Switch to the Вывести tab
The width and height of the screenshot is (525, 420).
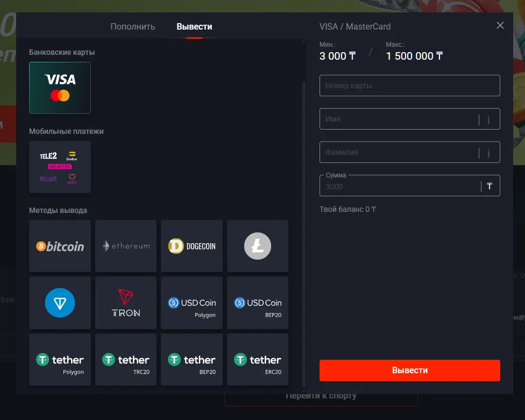(x=194, y=27)
